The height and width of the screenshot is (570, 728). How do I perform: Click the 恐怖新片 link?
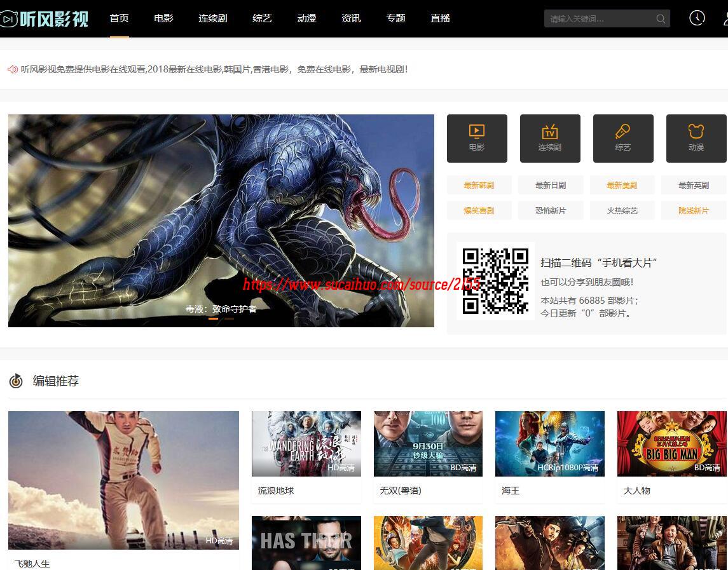pos(551,211)
